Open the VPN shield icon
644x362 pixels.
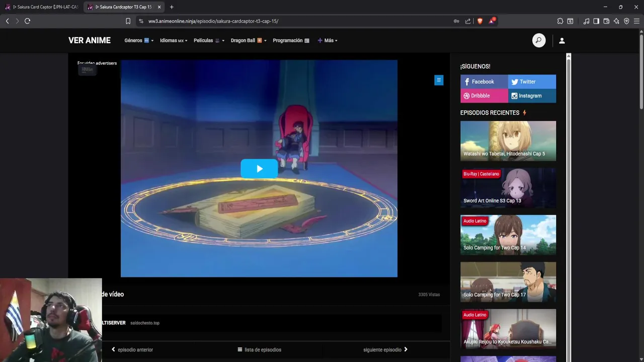[626, 21]
